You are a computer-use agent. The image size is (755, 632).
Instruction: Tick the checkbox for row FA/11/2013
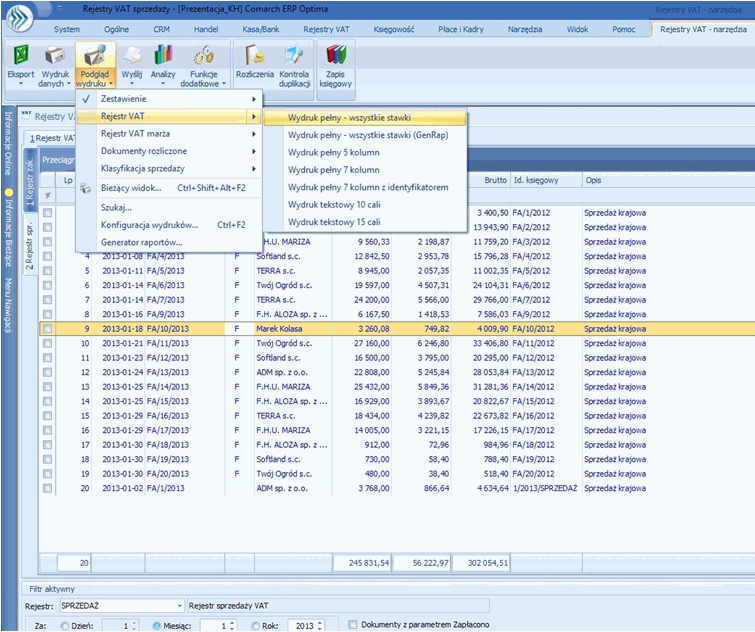pyautogui.click(x=47, y=343)
